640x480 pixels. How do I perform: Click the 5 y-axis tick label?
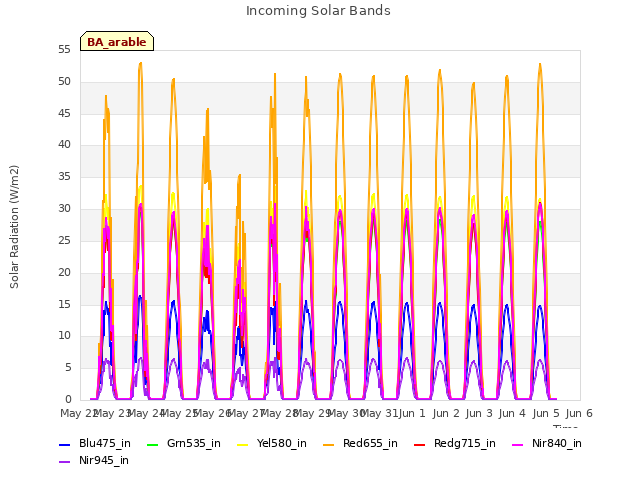68,368
